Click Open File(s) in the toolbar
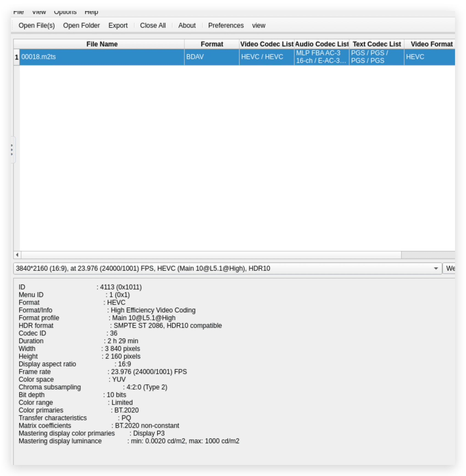Viewport: 466px width, 476px height. pos(37,26)
